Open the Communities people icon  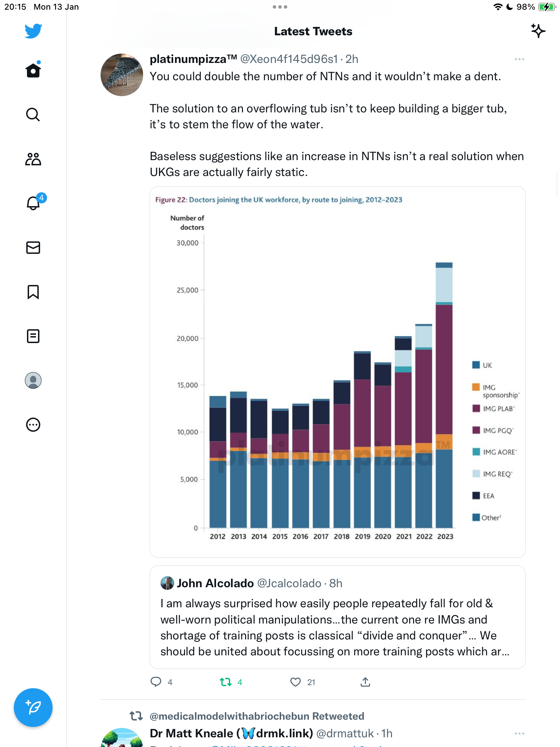[x=33, y=159]
